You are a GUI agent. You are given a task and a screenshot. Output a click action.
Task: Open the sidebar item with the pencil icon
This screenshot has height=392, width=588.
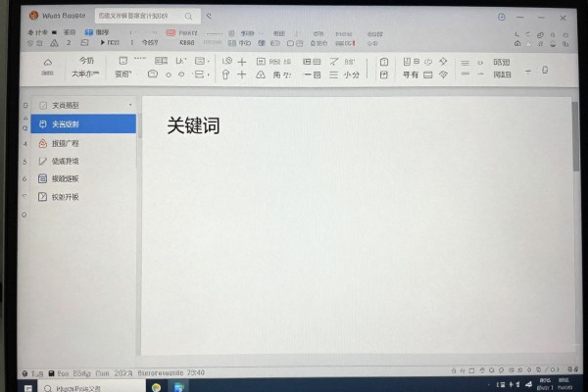pos(83,162)
